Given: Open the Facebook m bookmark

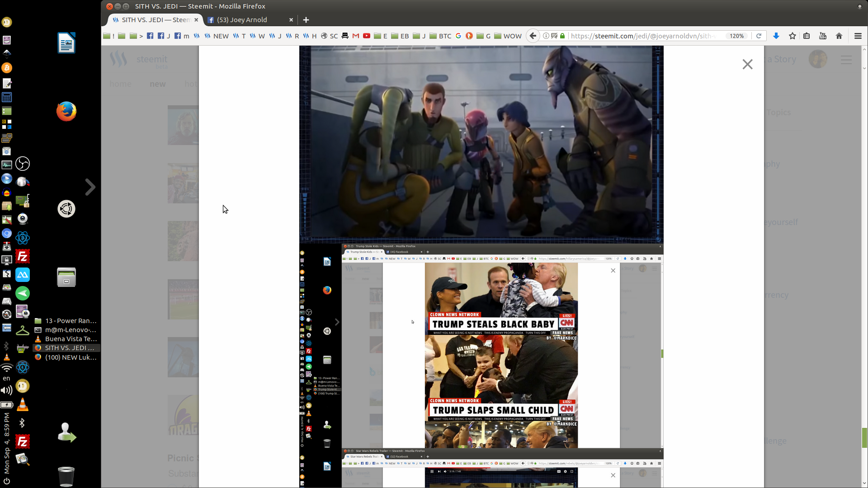Looking at the screenshot, I should click(182, 36).
